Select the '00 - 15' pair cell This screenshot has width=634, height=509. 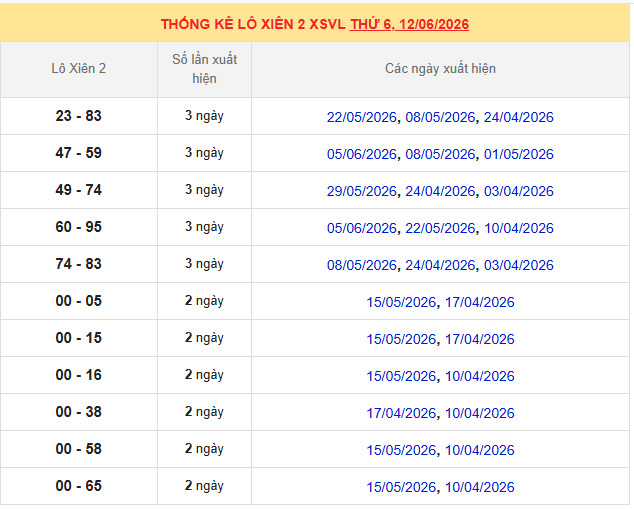[x=78, y=338]
